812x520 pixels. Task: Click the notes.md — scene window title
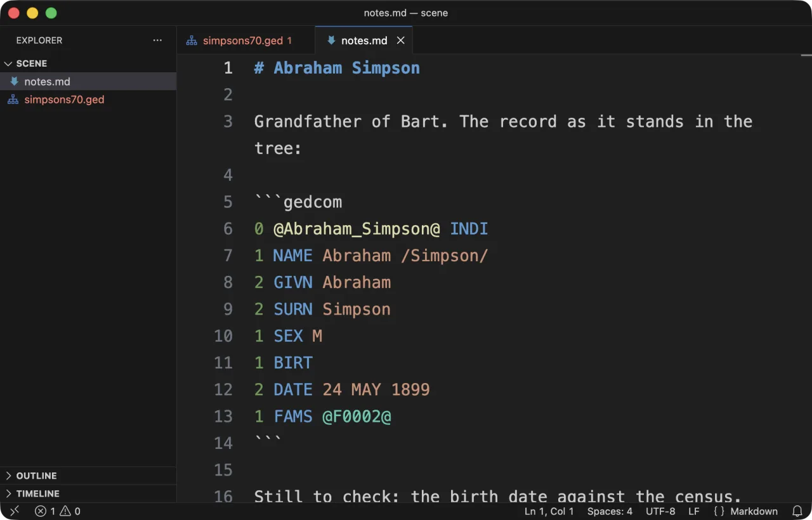[x=406, y=13]
